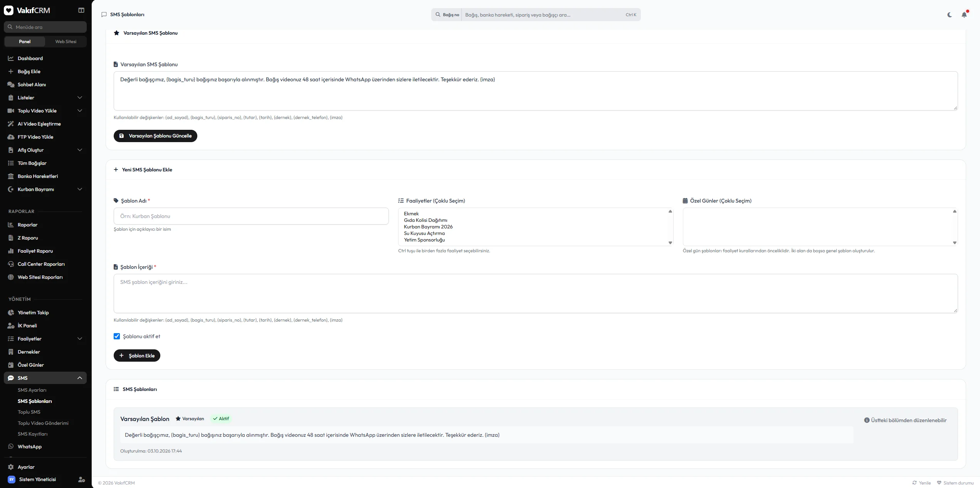Open Faaliyet Raporu
980x488 pixels.
[x=45, y=251]
